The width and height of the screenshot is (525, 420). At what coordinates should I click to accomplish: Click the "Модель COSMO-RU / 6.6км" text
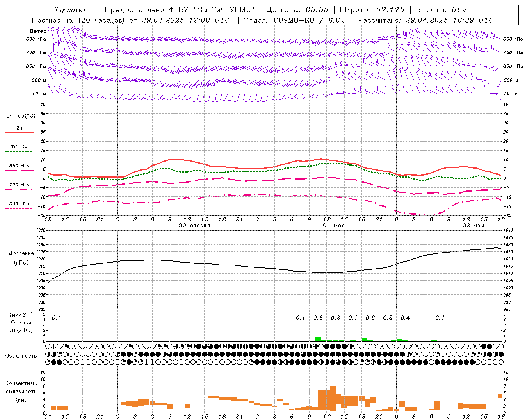(296, 20)
